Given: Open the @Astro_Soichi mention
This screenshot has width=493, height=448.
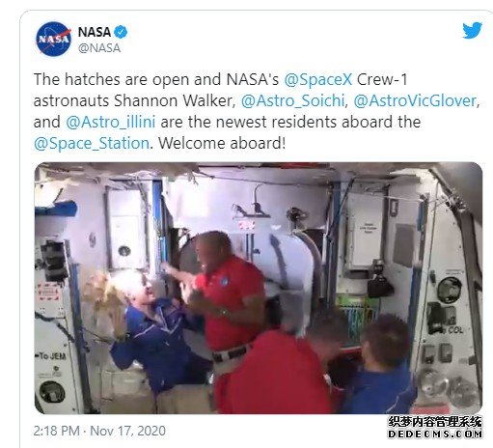Looking at the screenshot, I should point(292,100).
